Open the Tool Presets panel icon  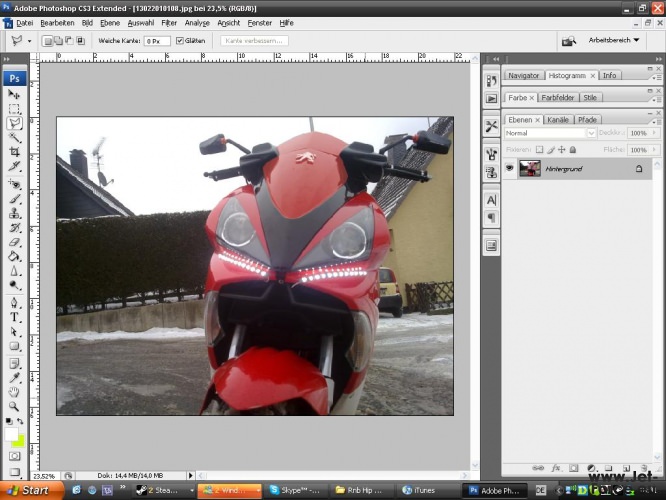coord(491,126)
